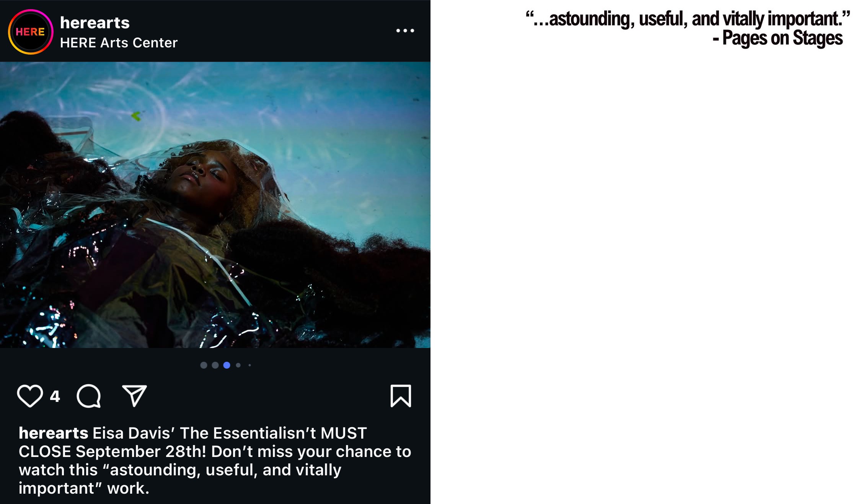Select the highlighted blue carousel dot
Screen dimensions: 861x504
[x=227, y=365]
